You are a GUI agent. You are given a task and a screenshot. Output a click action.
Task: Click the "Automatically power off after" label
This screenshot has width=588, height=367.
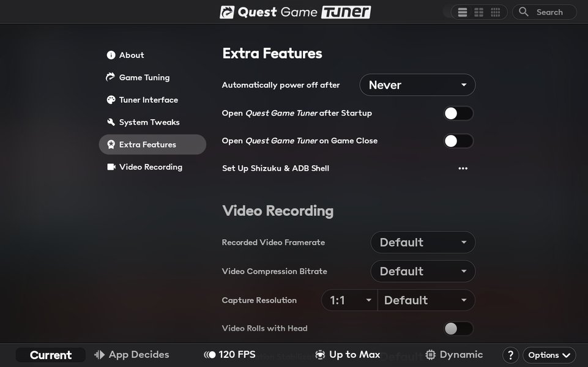click(x=281, y=85)
